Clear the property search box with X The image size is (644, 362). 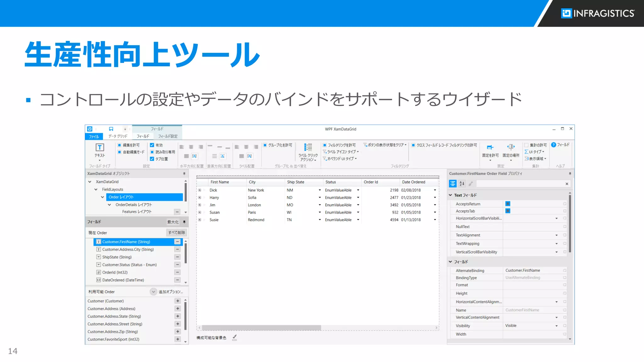[x=567, y=184]
